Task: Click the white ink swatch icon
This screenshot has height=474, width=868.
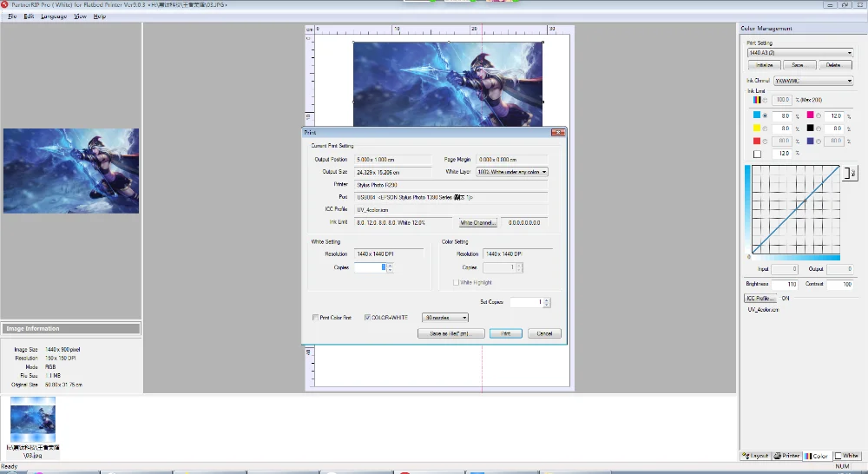Action: click(x=757, y=154)
